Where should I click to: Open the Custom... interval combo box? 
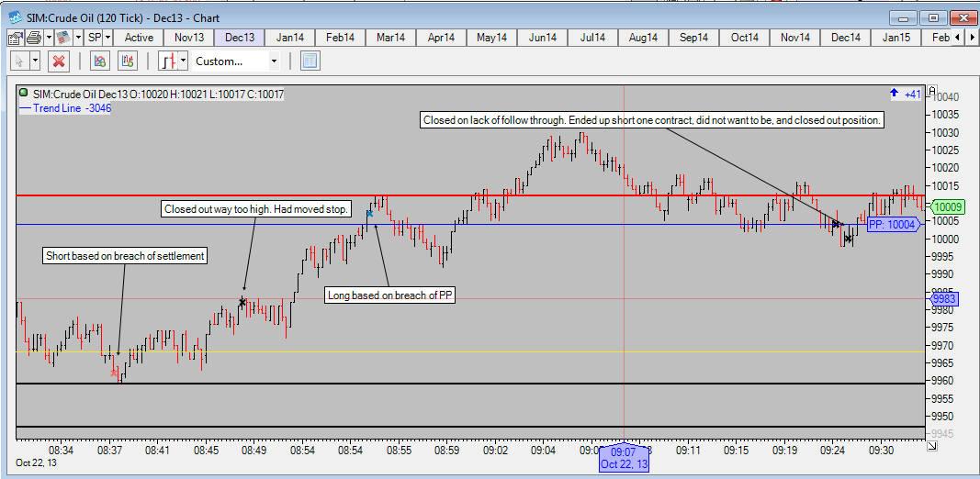pyautogui.click(x=236, y=61)
